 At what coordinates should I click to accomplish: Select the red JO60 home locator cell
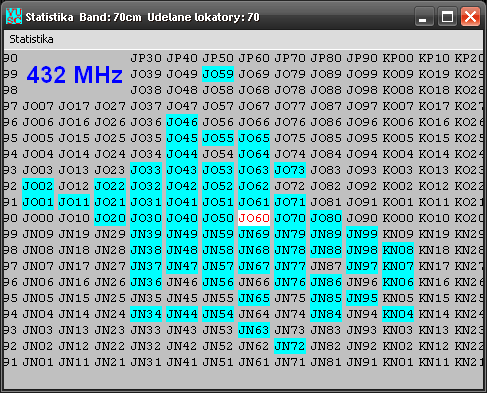tap(254, 218)
